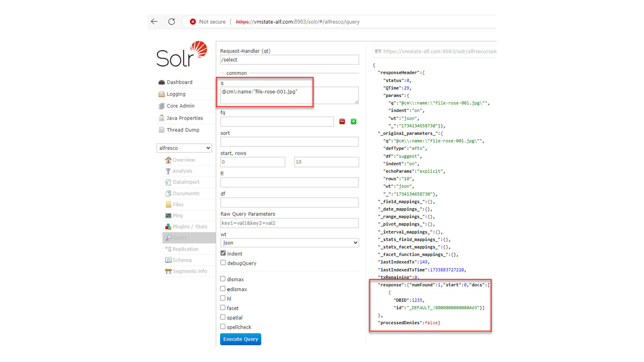Image resolution: width=644 pixels, height=362 pixels.
Task: Click the fl field list input
Action: point(289,182)
